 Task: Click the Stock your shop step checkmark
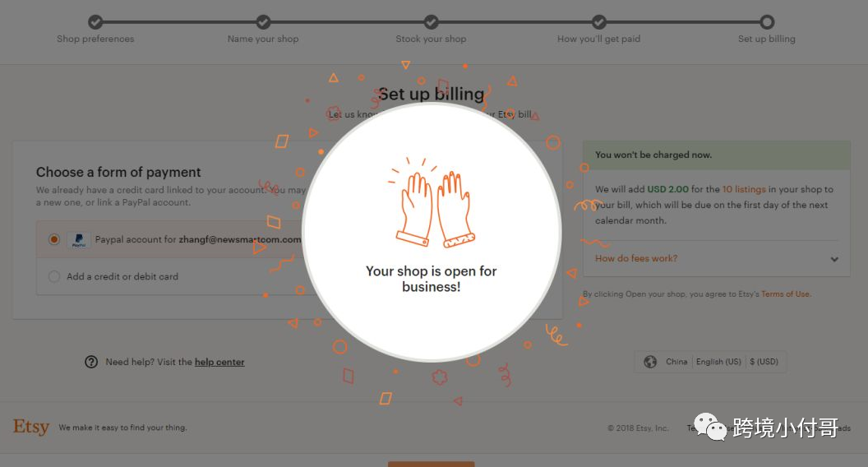click(x=432, y=22)
